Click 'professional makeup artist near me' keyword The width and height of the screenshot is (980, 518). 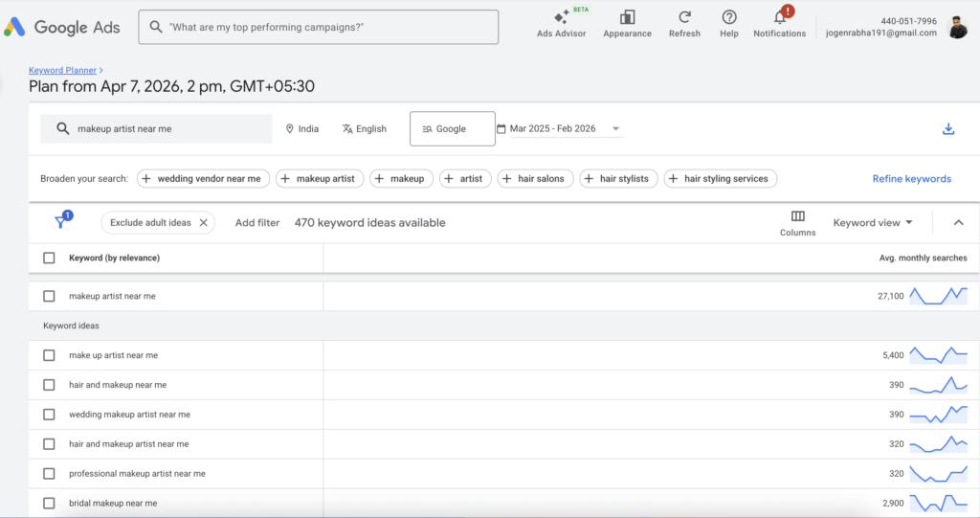137,474
